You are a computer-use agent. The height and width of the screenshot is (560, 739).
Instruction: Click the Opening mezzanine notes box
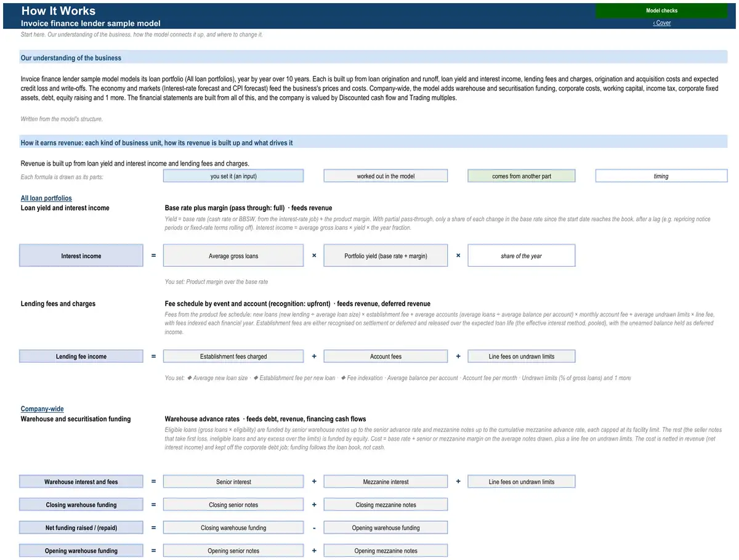coord(386,551)
